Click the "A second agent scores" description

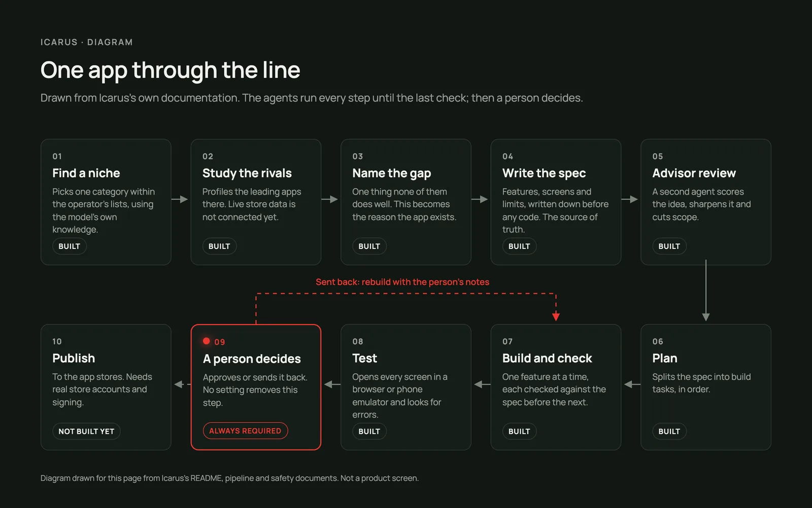coord(701,204)
